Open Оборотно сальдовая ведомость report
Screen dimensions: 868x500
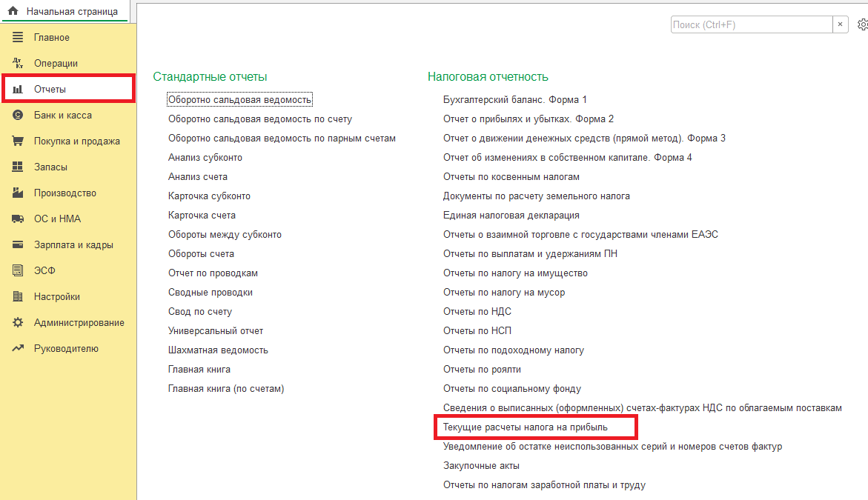[x=240, y=100]
